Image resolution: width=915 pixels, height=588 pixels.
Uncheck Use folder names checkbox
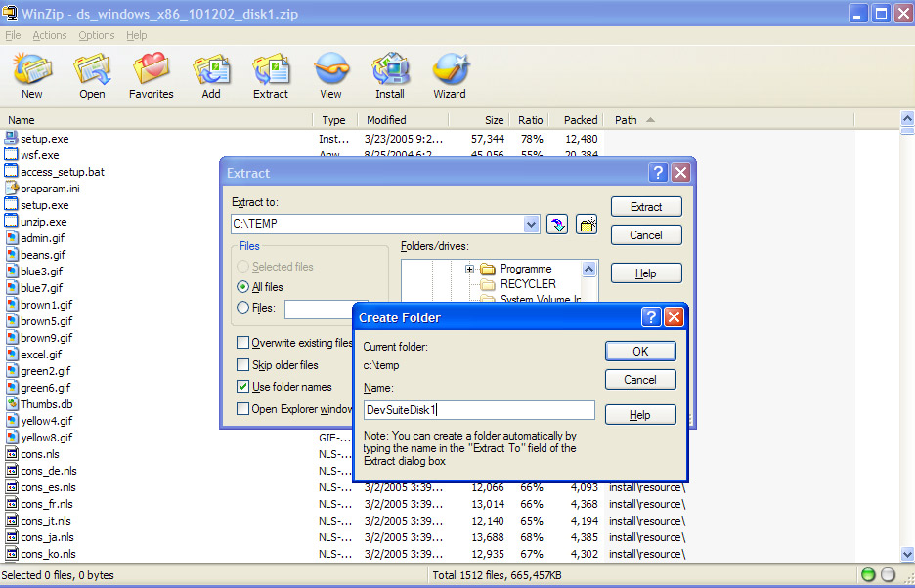pos(242,386)
